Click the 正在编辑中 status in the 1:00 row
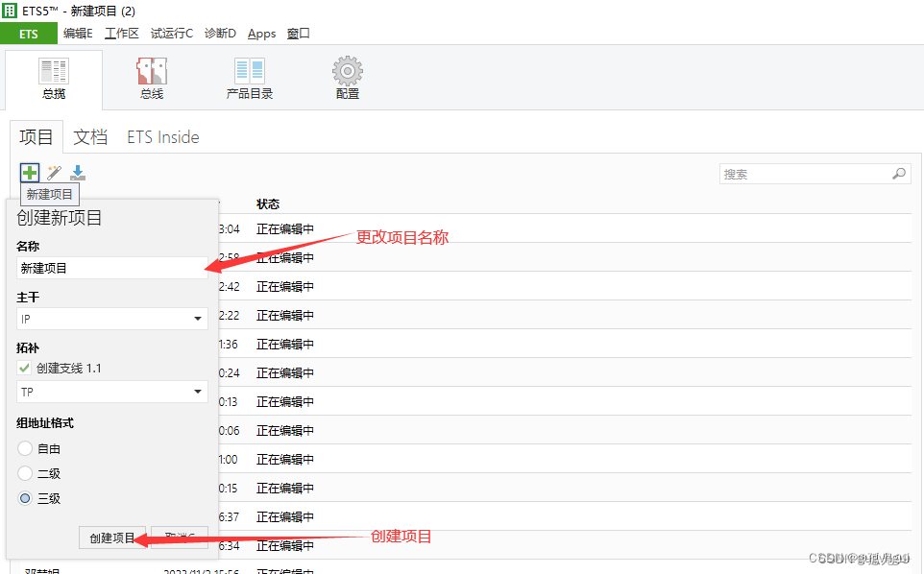The width and height of the screenshot is (924, 574). (285, 460)
